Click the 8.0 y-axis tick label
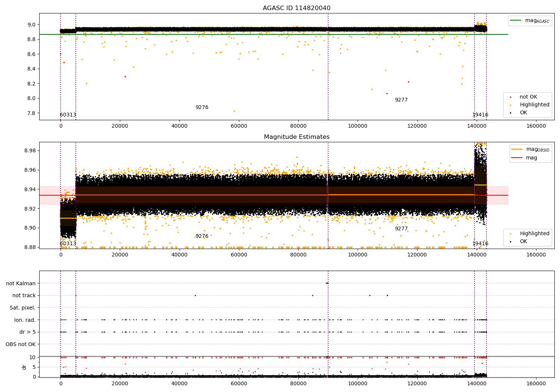 point(32,99)
